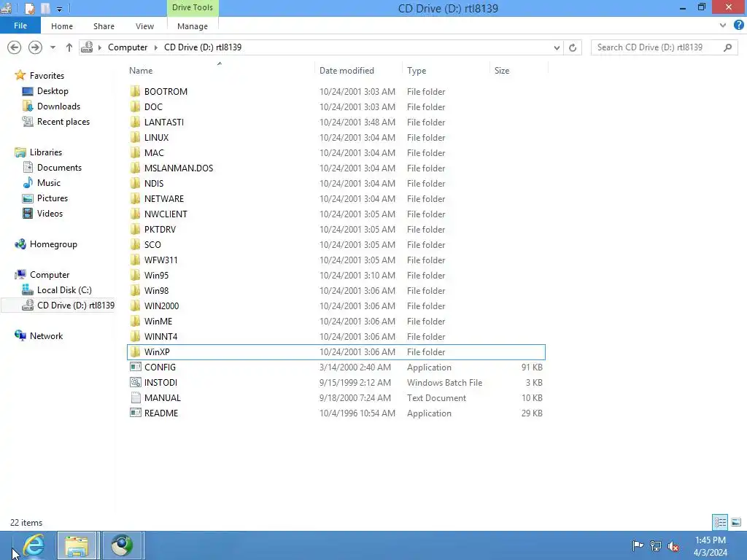Viewport: 747px width, 560px height.
Task: Select the MSLANMAN.DOS folder name
Action: click(x=179, y=168)
